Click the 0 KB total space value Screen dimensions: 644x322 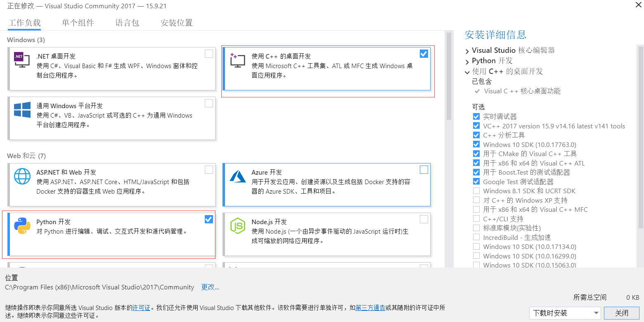pos(632,297)
